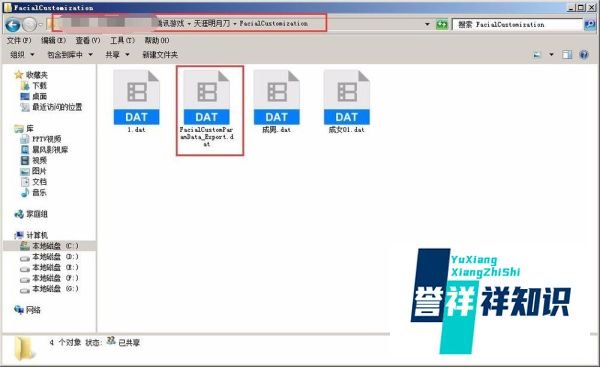Open the 工具(T) menu
The height and width of the screenshot is (367, 600).
pyautogui.click(x=122, y=40)
